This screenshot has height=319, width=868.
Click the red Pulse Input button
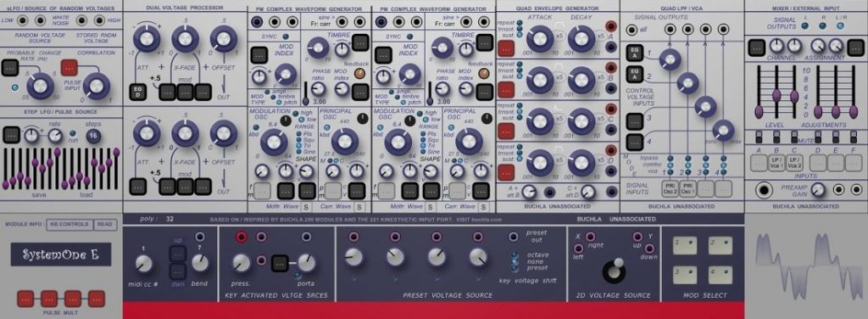click(x=70, y=68)
